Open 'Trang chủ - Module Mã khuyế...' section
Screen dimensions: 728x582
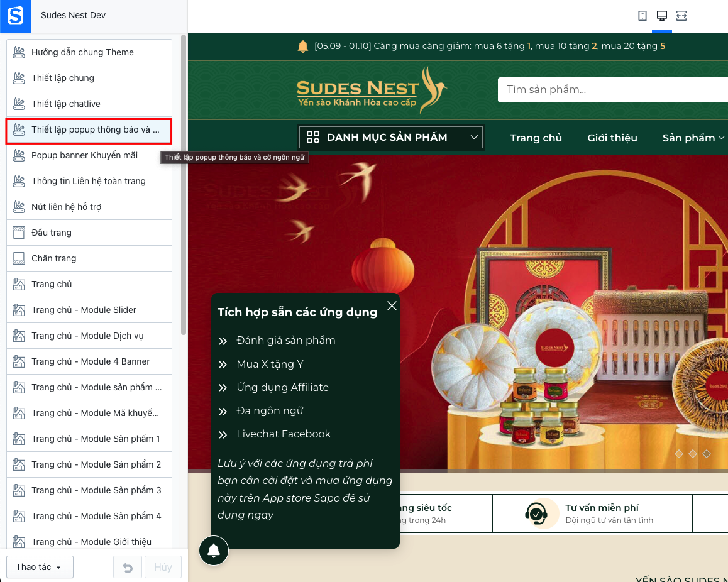[x=89, y=413]
